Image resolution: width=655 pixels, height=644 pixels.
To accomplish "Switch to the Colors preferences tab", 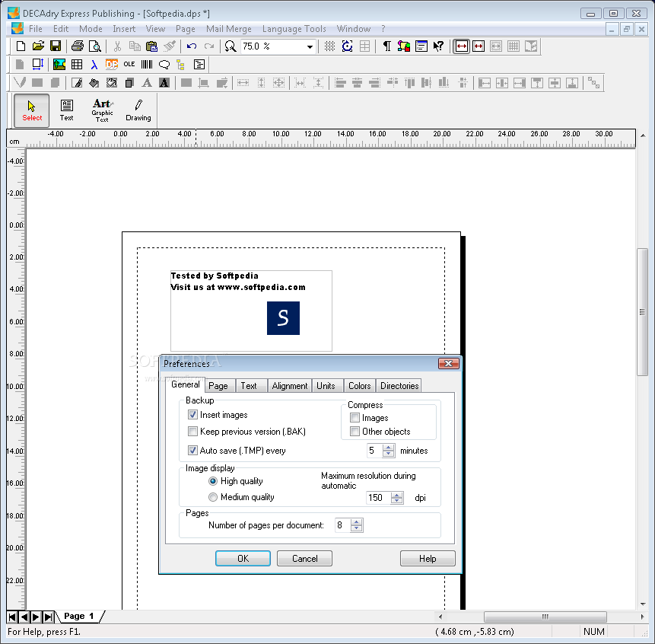I will pos(360,386).
